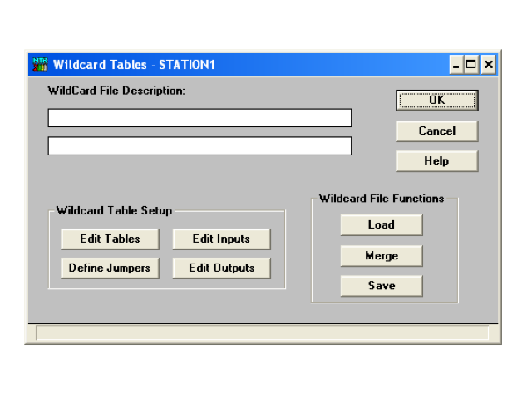This screenshot has width=532, height=399.
Task: Minimize the Wildcard Tables window
Action: (456, 65)
